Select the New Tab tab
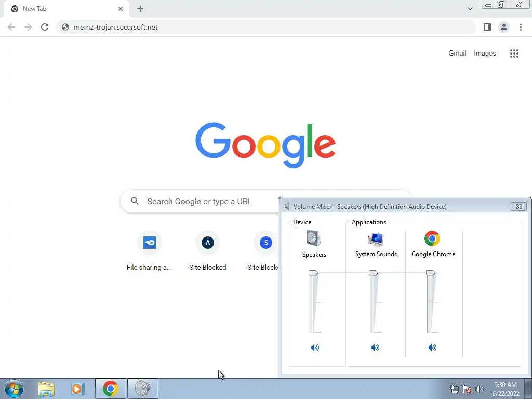 point(66,9)
